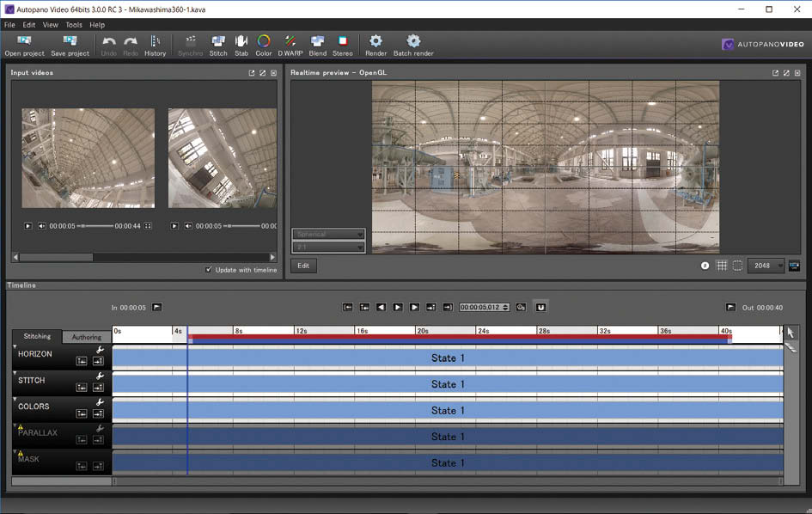Screen dimensions: 812x514
Task: Open COLORS track wrench settings
Action: click(x=100, y=402)
